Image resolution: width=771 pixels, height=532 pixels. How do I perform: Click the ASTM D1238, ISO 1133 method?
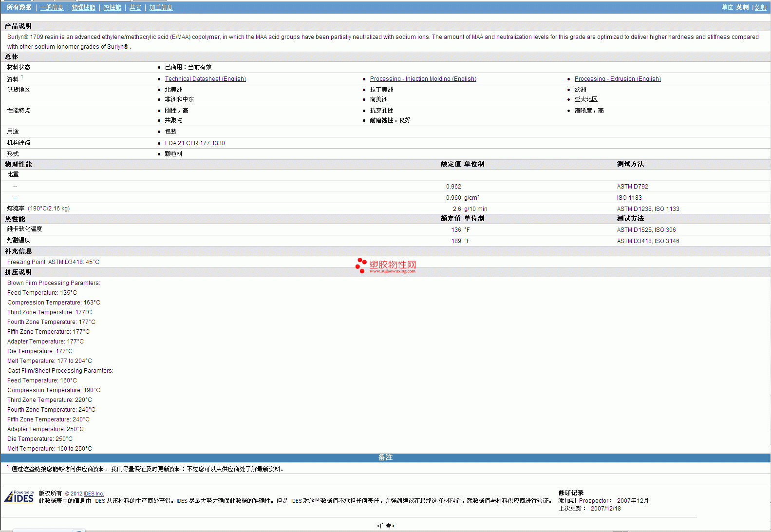pos(648,209)
